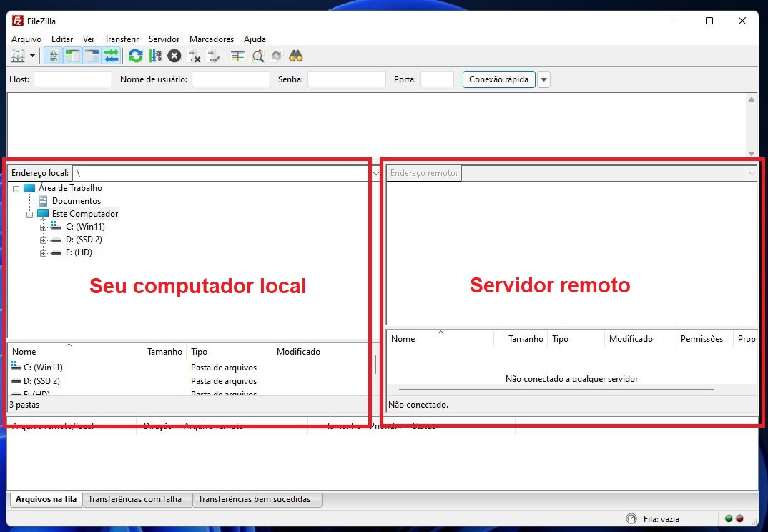Open the Transferir menu

click(x=122, y=39)
